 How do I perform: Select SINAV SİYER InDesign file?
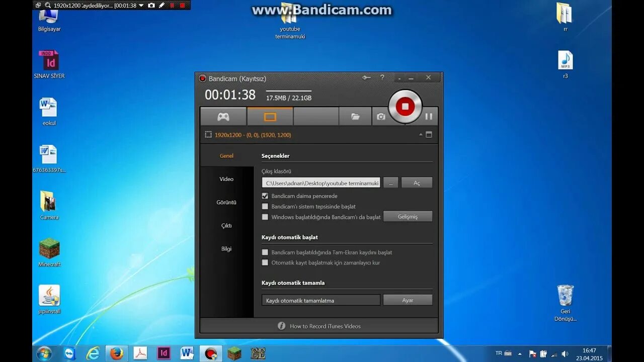pyautogui.click(x=49, y=64)
